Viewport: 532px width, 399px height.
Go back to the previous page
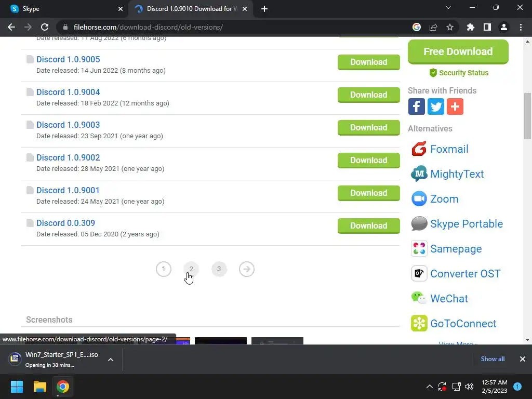point(11,27)
